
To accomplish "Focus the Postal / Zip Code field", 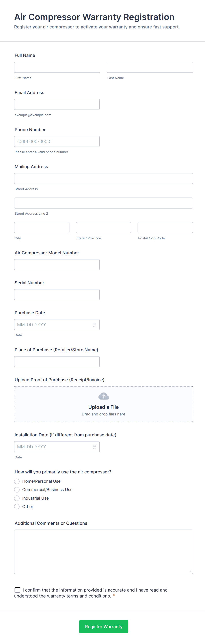I will [x=165, y=227].
